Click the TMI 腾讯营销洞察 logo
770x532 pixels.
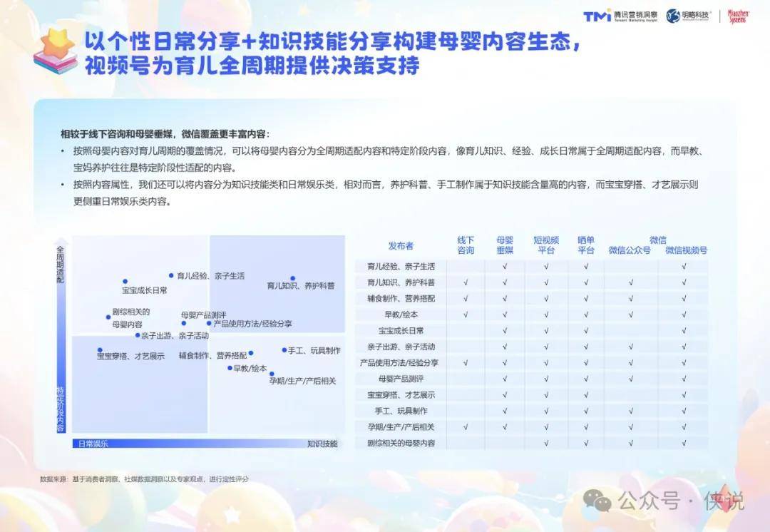click(x=620, y=16)
